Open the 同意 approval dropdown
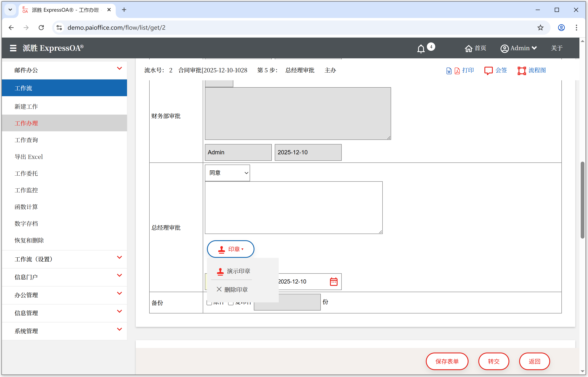 [x=227, y=173]
